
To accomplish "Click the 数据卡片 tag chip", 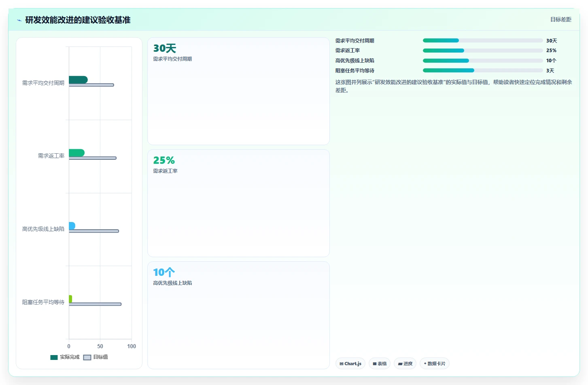I will [x=435, y=364].
